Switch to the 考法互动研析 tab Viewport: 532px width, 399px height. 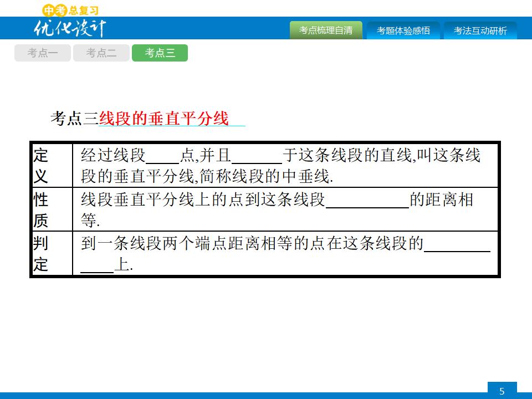[480, 30]
